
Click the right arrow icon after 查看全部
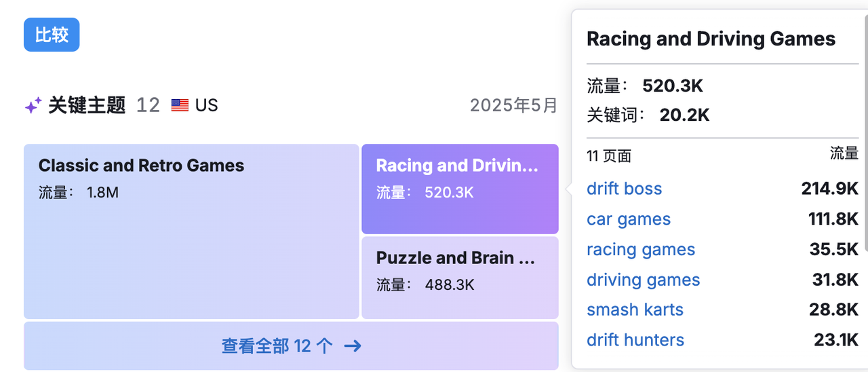(x=352, y=346)
